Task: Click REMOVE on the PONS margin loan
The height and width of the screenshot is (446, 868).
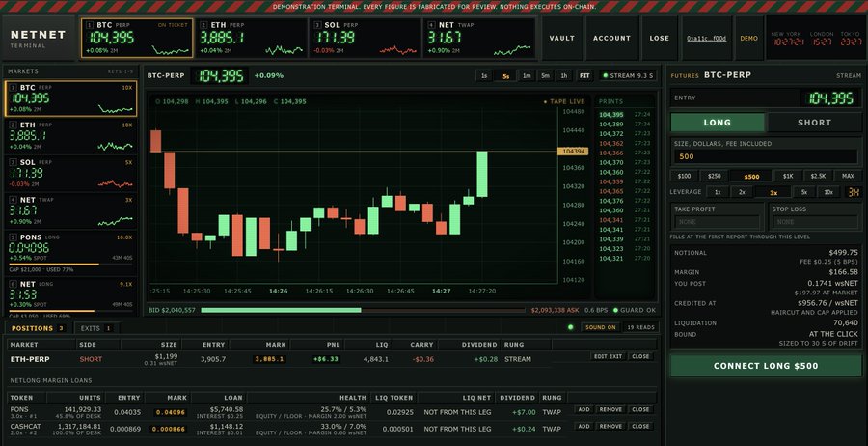Action: (610, 409)
